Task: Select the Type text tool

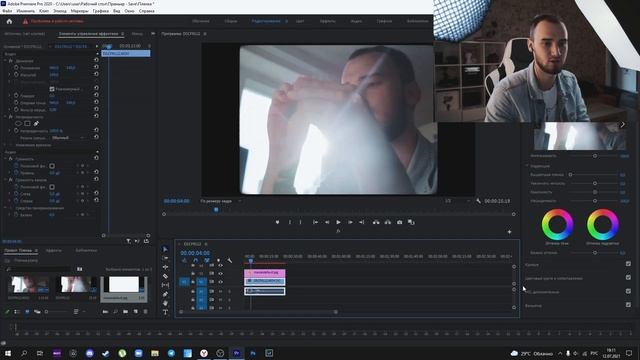Action: point(165,312)
